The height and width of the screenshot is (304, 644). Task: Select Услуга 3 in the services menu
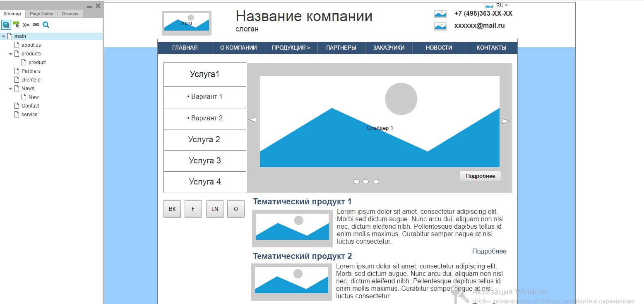205,161
